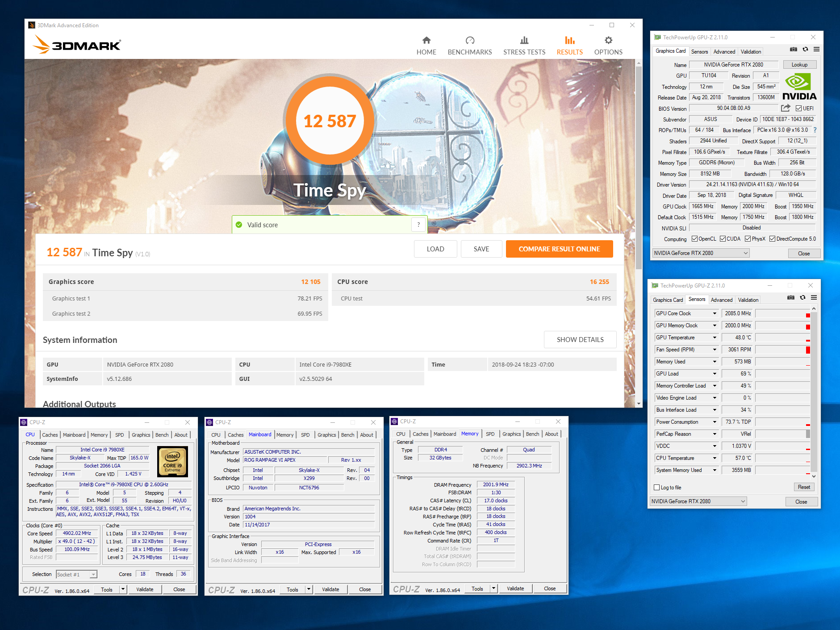Open the Benchmarks section in 3DMark
Screen dimensions: 840x630
470,46
